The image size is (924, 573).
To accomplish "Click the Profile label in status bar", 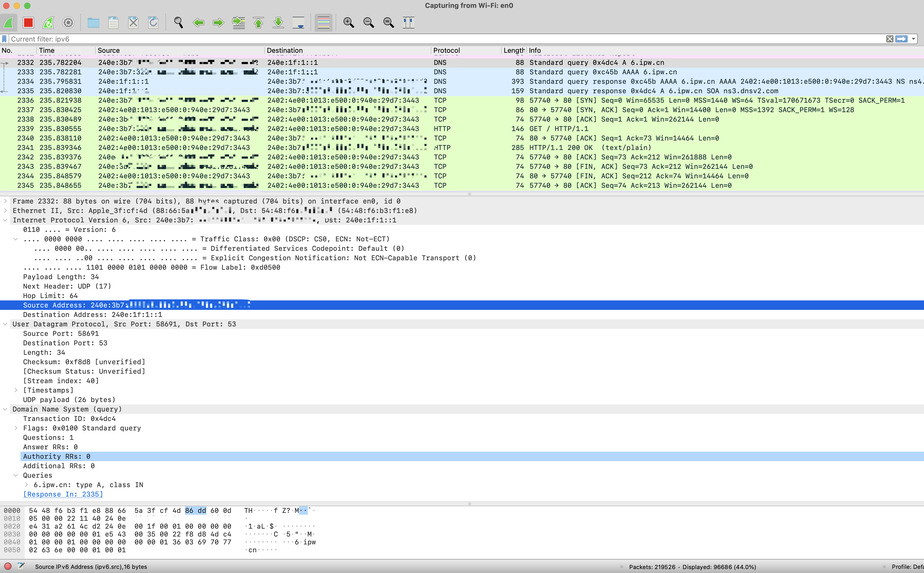I will (x=908, y=567).
